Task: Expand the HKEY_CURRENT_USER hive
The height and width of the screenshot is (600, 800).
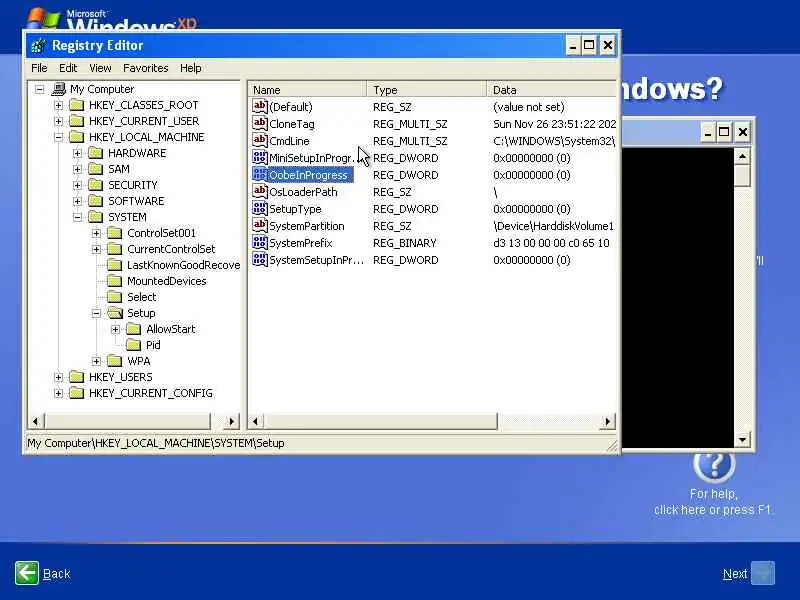Action: 58,121
